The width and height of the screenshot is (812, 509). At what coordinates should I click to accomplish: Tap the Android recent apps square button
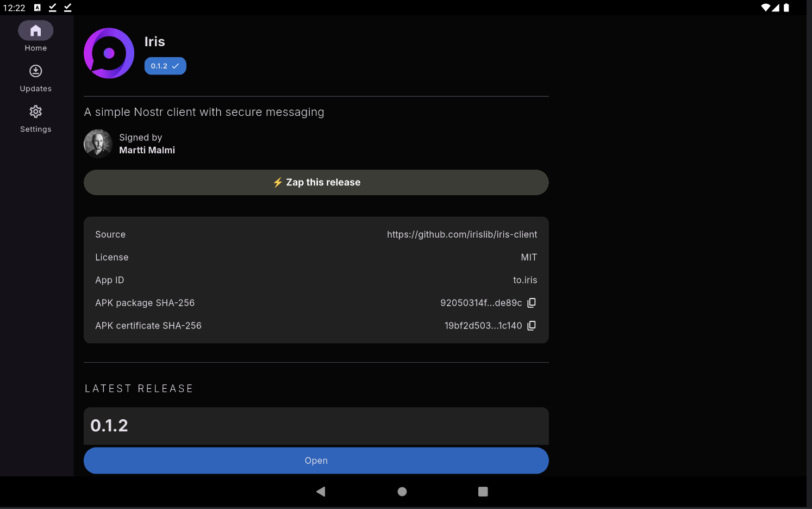[x=483, y=492]
